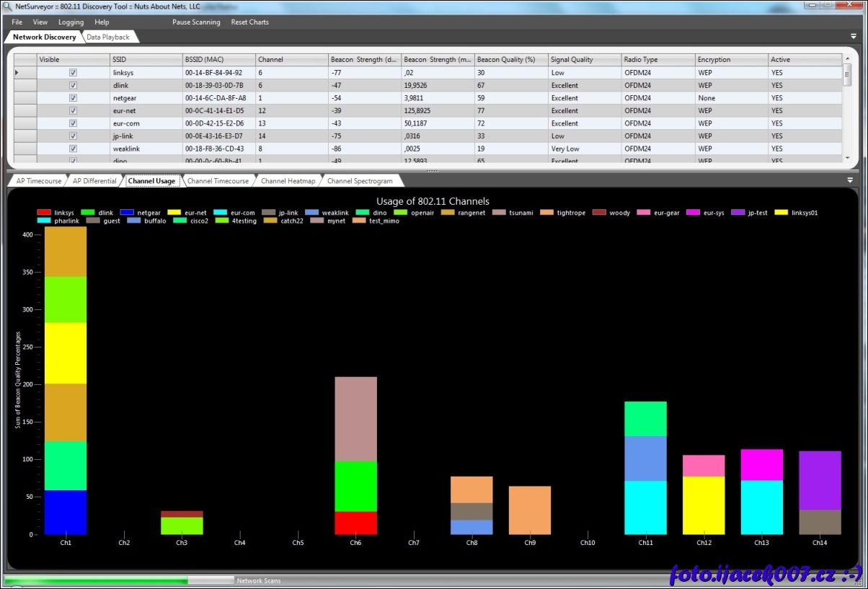Switch to the Channel Heatmap tab
Screen dimensions: 868x589
[x=288, y=181]
